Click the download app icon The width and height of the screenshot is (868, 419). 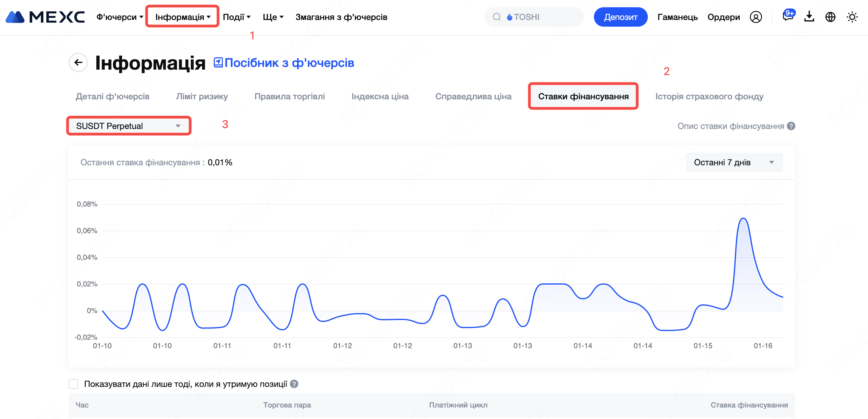809,17
